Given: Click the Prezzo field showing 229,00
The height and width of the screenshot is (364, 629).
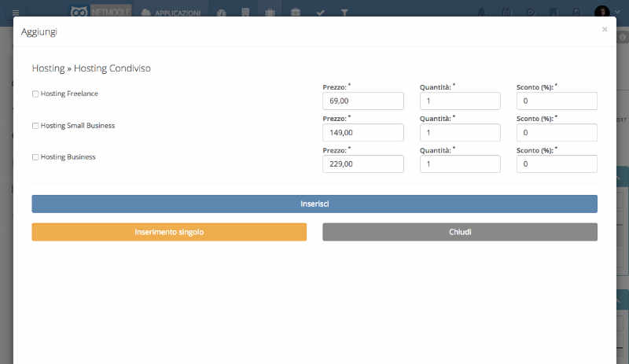Looking at the screenshot, I should click(363, 164).
